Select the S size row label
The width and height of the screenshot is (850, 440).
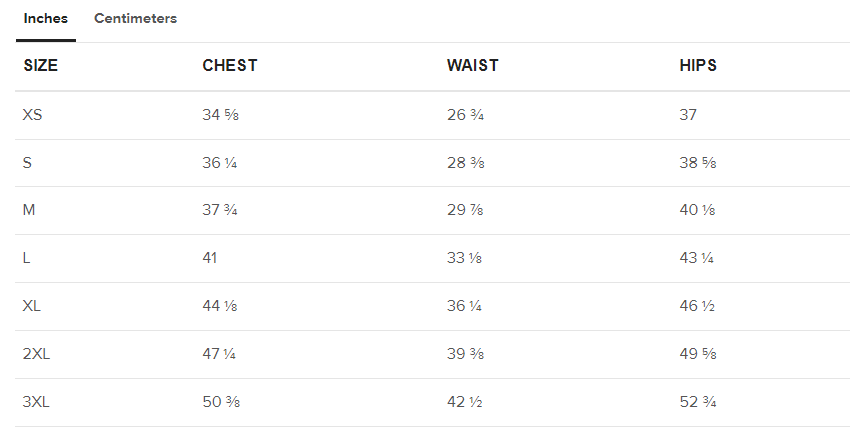coord(27,163)
